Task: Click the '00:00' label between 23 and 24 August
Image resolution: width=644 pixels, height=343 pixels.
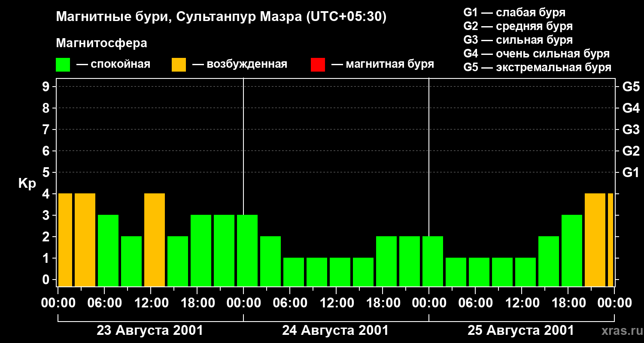Action: (x=243, y=303)
